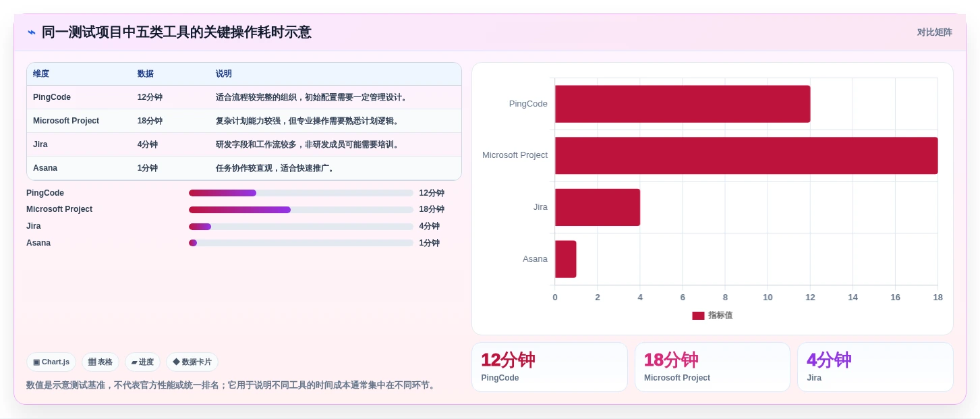The width and height of the screenshot is (980, 419).
Task: Click the 指标值 legend color swatch
Action: (698, 315)
